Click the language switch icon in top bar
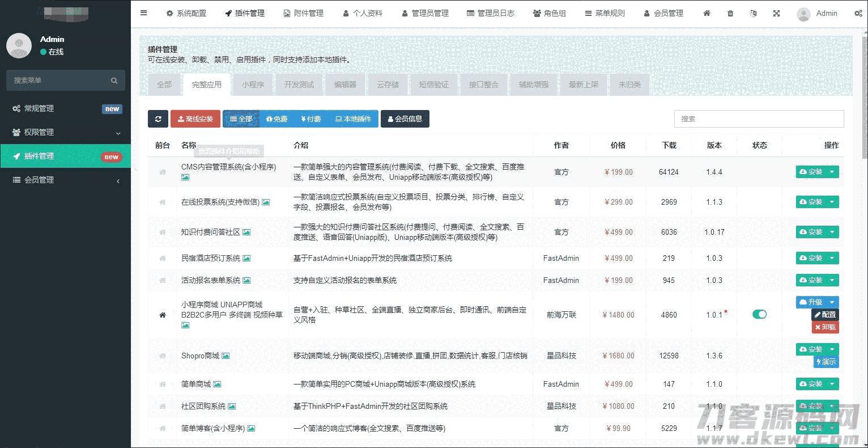868x448 pixels. pyautogui.click(x=753, y=13)
